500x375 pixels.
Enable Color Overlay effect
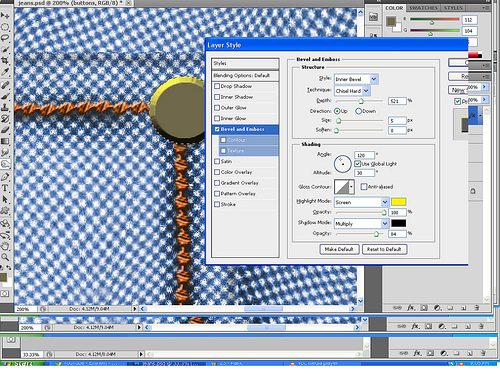click(217, 172)
